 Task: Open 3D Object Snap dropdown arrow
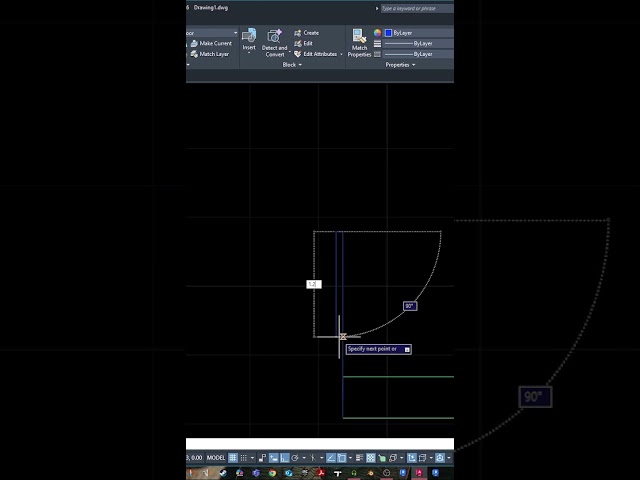[x=402, y=458]
